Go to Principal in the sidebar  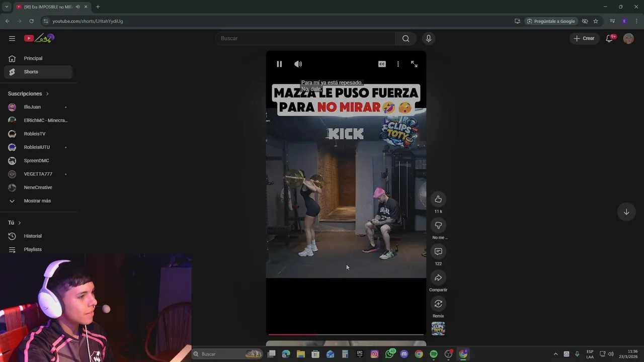[38, 58]
